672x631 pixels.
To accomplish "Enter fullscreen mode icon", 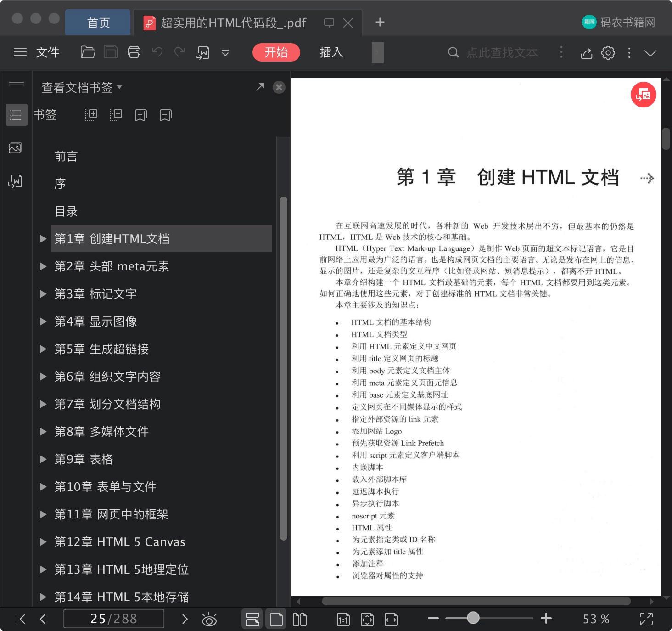I will click(x=646, y=619).
